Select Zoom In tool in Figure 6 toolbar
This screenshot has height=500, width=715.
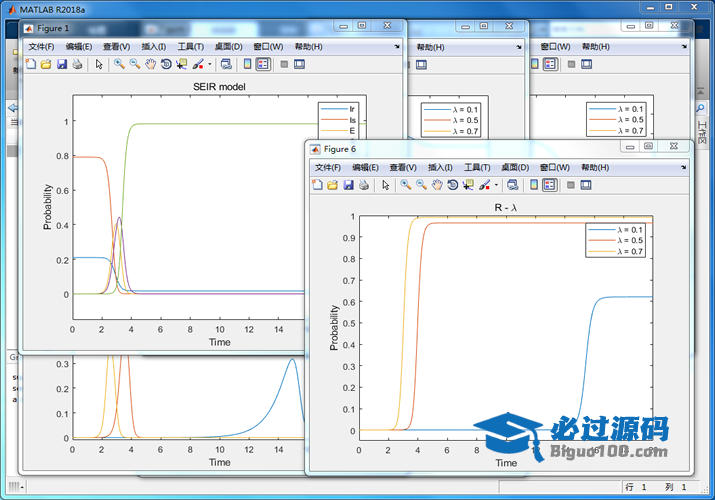[x=406, y=185]
